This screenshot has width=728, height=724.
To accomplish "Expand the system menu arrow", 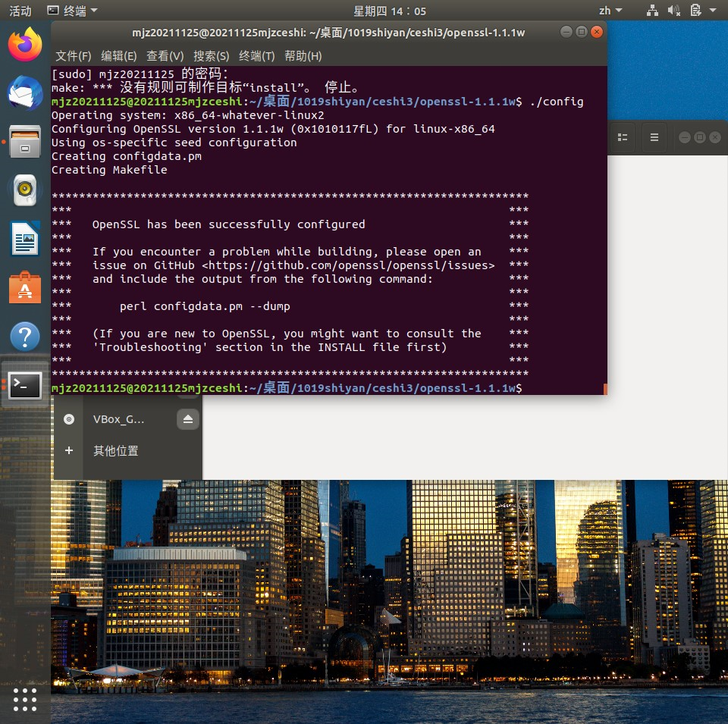I will tap(713, 11).
